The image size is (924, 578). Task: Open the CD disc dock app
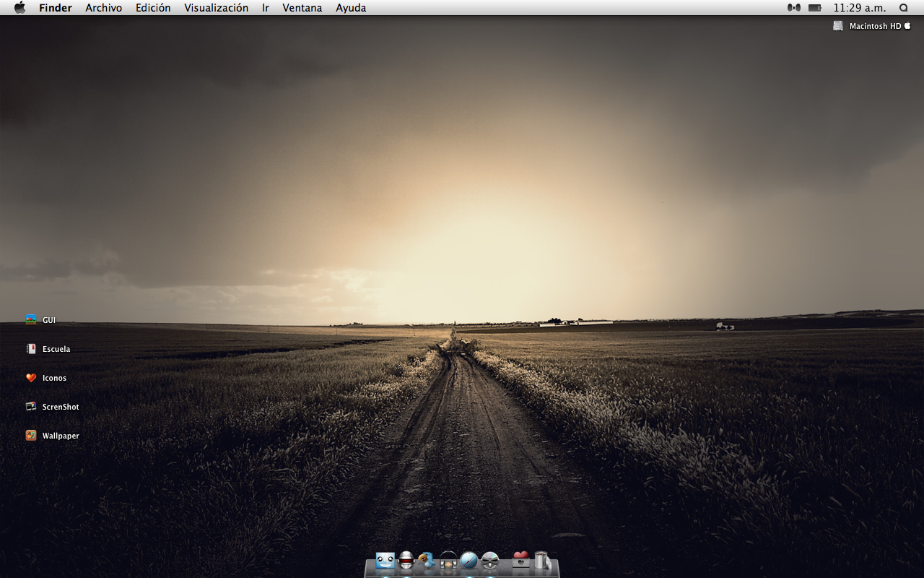tap(490, 560)
